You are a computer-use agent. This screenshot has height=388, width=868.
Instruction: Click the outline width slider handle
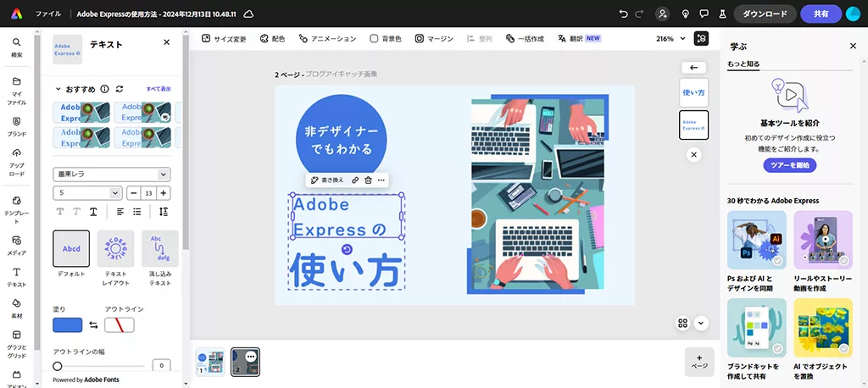pyautogui.click(x=57, y=366)
